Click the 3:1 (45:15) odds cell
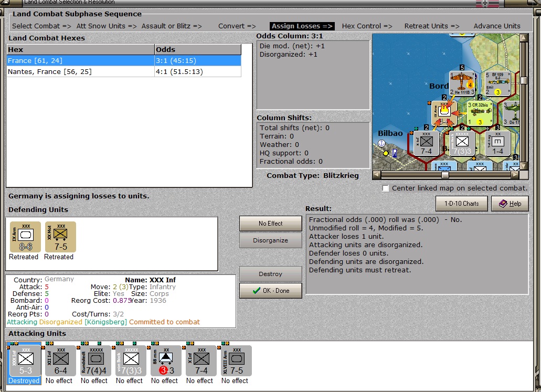541x392 pixels. coord(198,61)
